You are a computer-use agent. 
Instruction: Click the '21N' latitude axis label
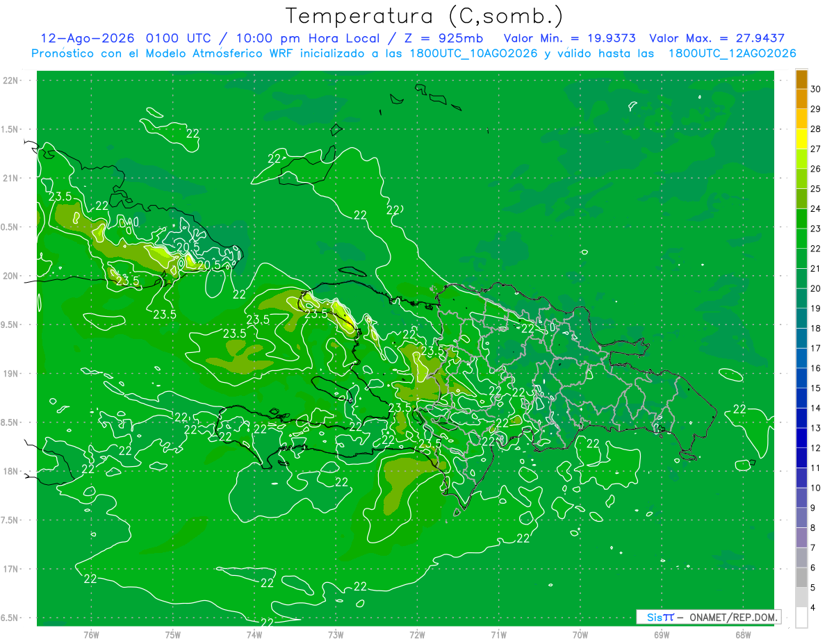[12, 178]
